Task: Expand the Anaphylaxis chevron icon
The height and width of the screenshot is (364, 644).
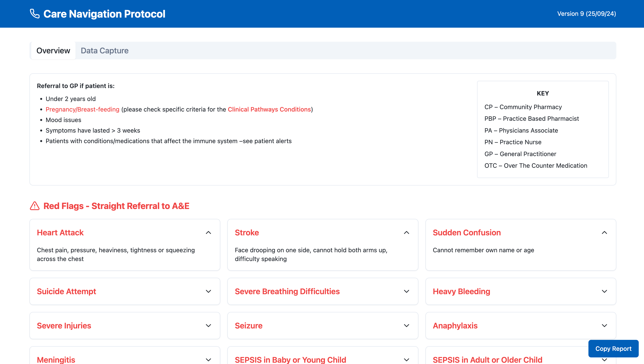Action: pos(604,326)
